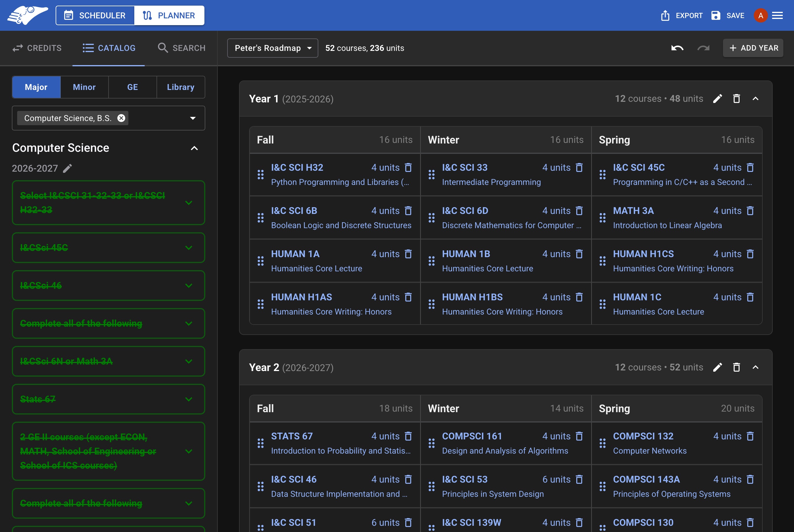The image size is (794, 532).
Task: Open I&C SCI 45C course link
Action: 639,167
